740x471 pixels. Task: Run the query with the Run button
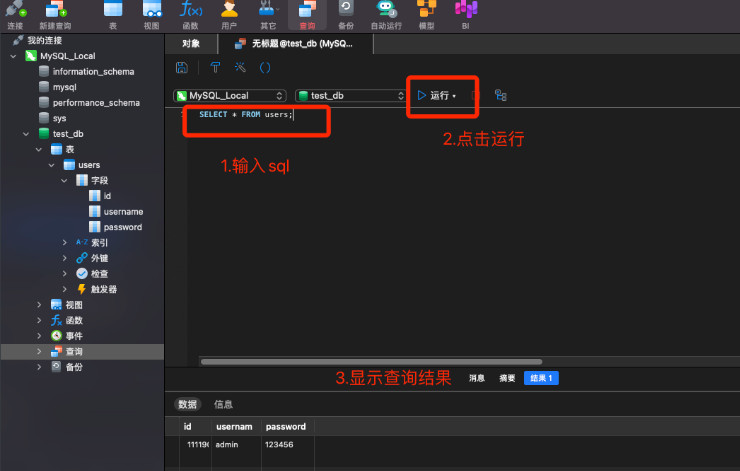pos(434,96)
